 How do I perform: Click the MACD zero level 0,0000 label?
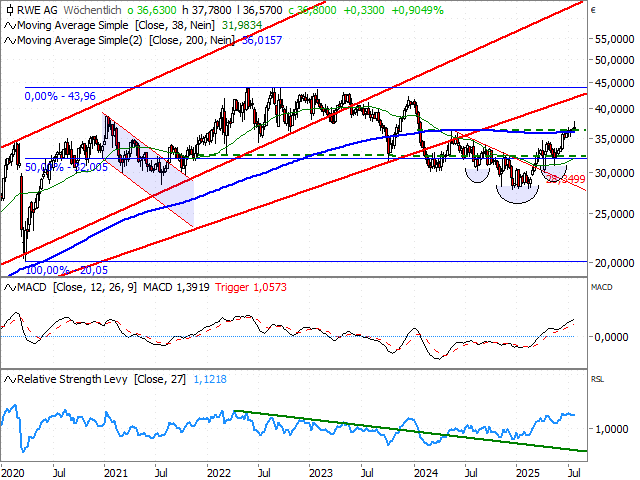pyautogui.click(x=611, y=337)
